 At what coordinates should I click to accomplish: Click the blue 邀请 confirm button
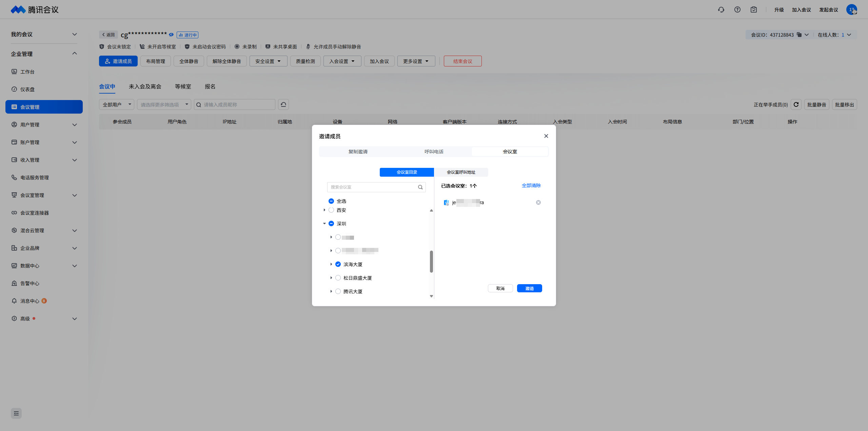pos(529,288)
